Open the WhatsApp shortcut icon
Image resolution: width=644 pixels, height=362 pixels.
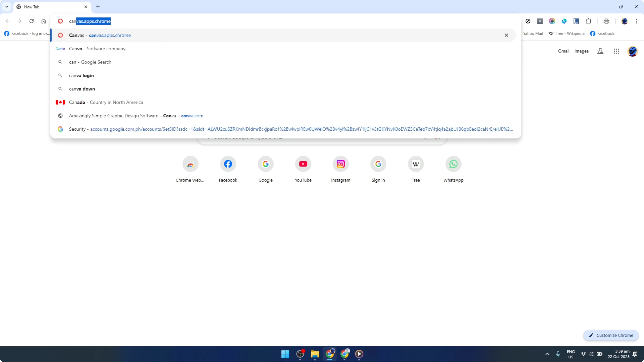[453, 164]
